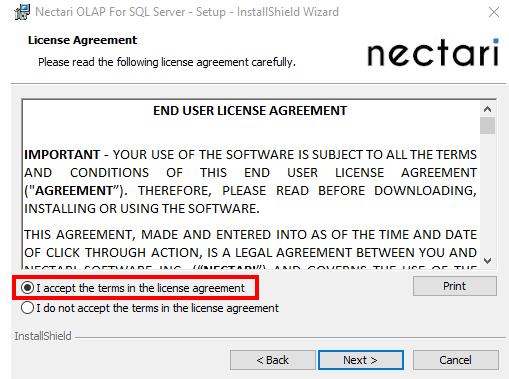
Task: Print the license agreement
Action: tap(455, 286)
